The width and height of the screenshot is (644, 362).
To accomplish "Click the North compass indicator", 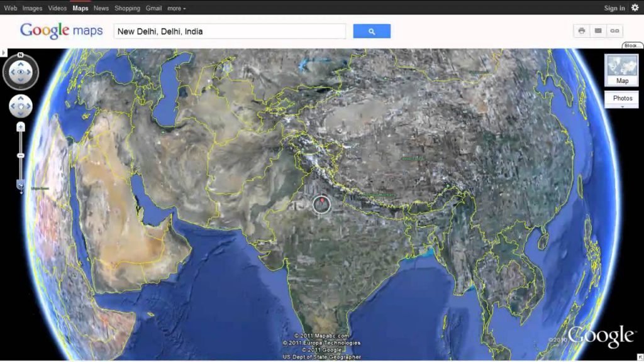I will [21, 55].
